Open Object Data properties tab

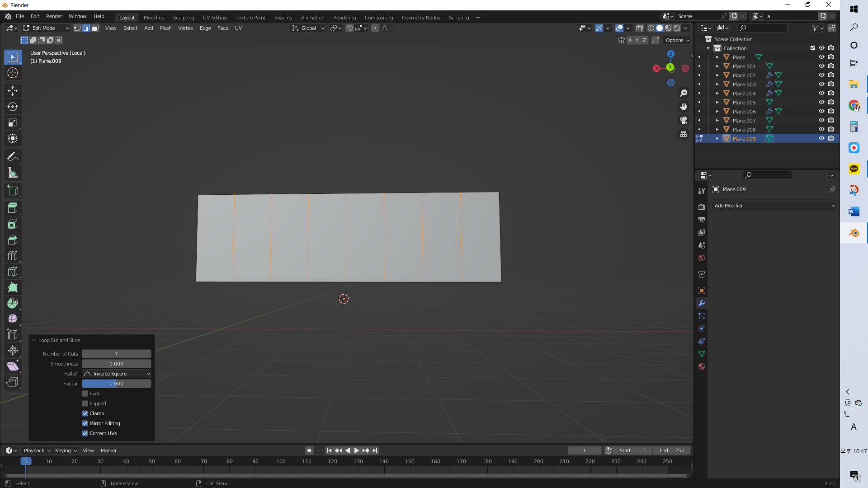click(702, 354)
